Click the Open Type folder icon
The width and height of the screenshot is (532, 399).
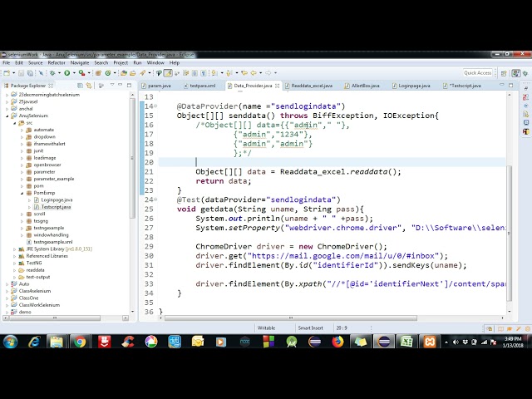click(x=124, y=73)
